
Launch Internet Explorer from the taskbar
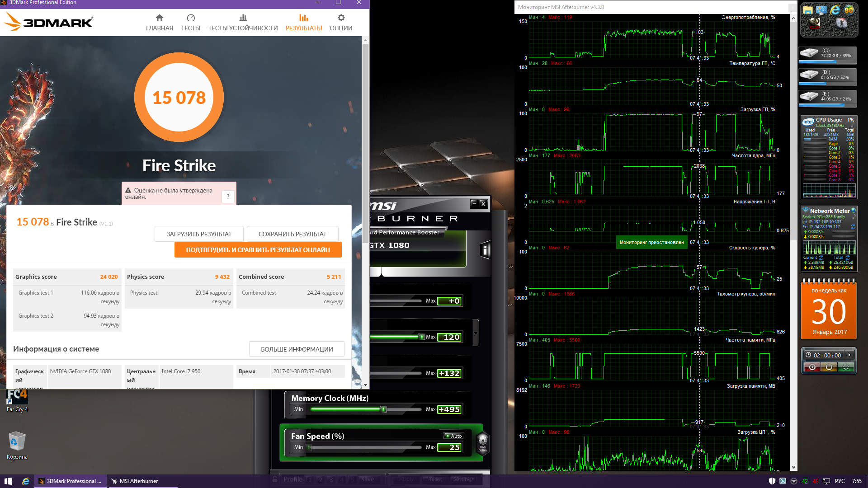coord(26,481)
